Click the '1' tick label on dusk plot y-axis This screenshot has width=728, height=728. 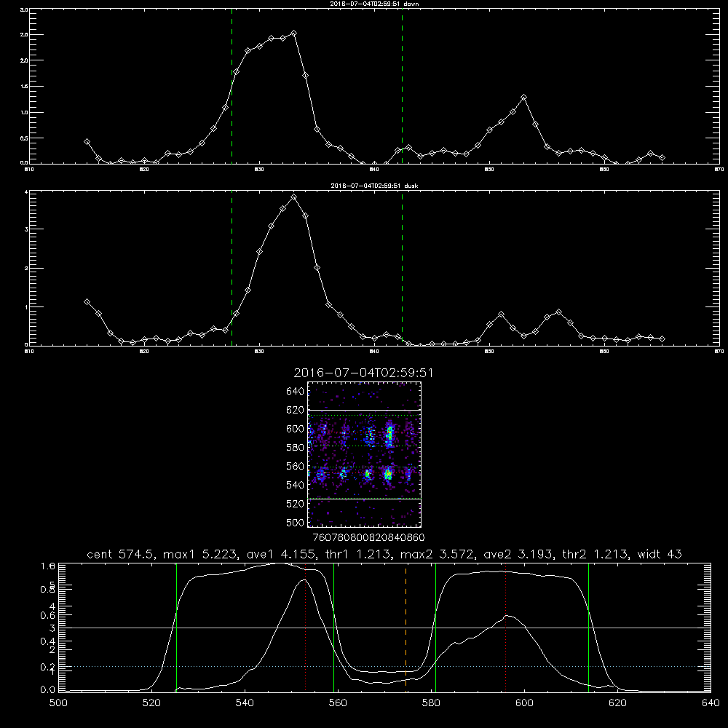tap(26, 307)
